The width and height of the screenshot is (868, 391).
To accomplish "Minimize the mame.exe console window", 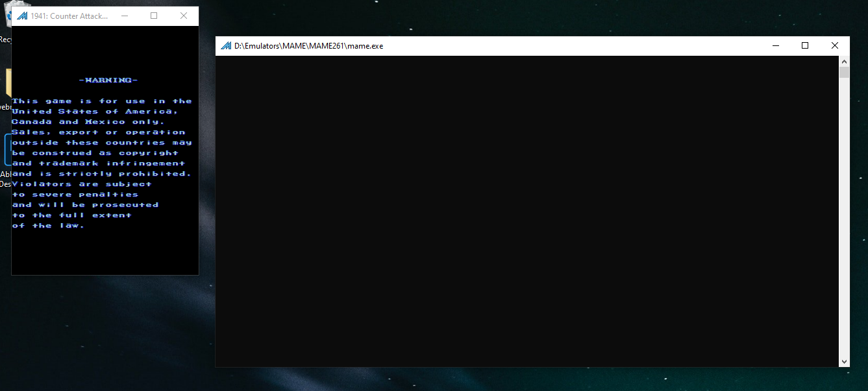I will (775, 46).
